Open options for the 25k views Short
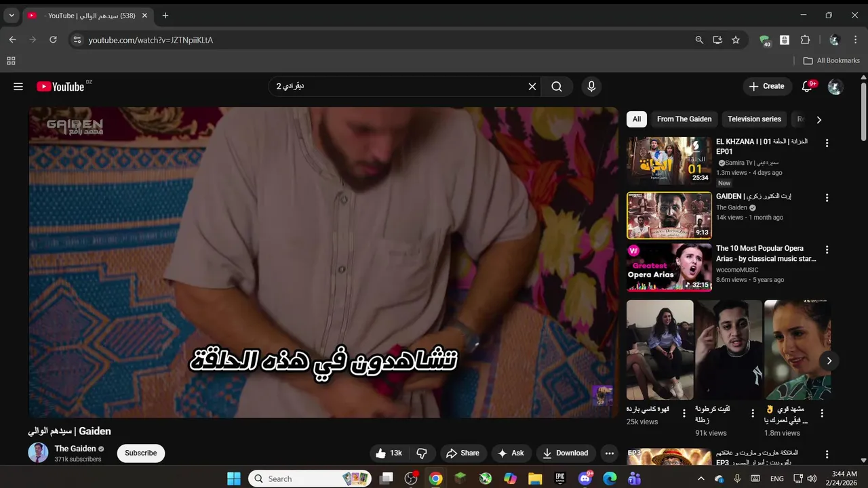The width and height of the screenshot is (868, 488). tap(684, 413)
